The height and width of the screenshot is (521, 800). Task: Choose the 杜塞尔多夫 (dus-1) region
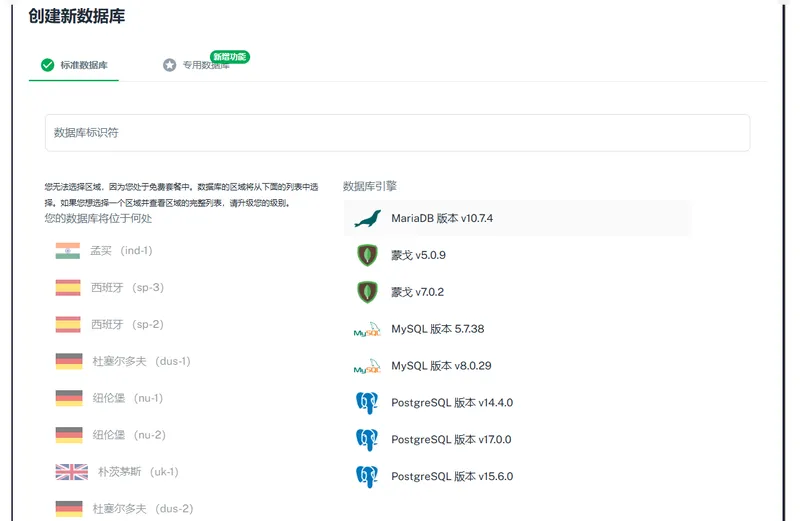141,361
